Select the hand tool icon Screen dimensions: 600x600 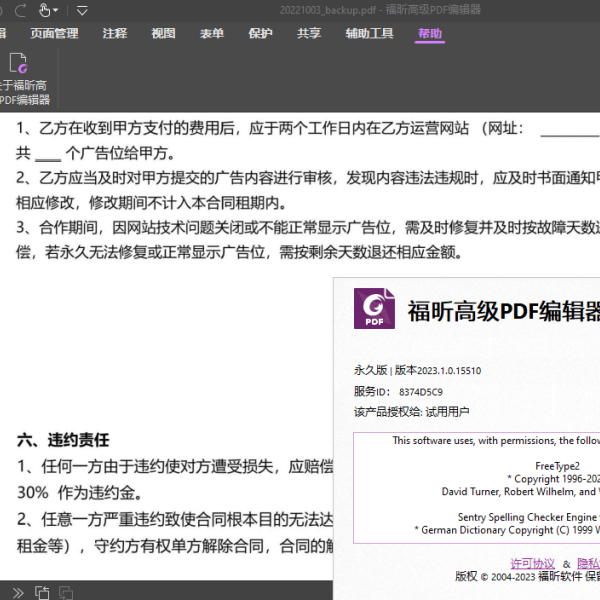[44, 10]
